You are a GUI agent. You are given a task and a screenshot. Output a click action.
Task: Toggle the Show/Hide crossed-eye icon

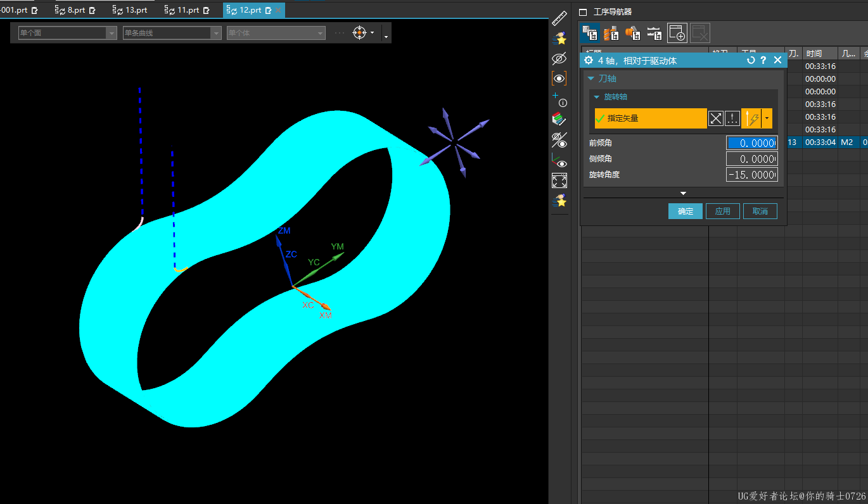click(559, 59)
